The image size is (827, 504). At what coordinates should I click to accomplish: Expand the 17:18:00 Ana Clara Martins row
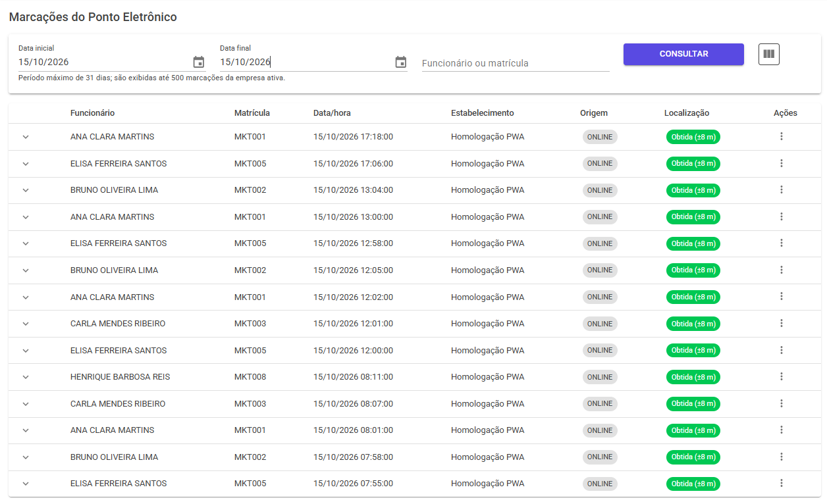26,137
